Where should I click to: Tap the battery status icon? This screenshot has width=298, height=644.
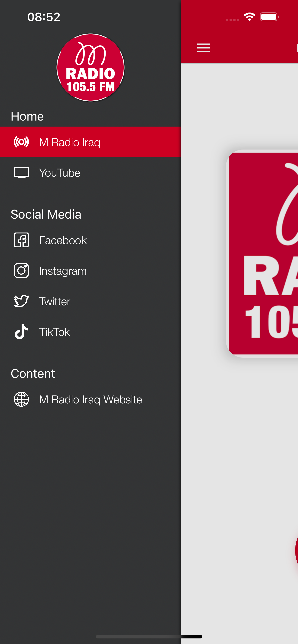[269, 17]
